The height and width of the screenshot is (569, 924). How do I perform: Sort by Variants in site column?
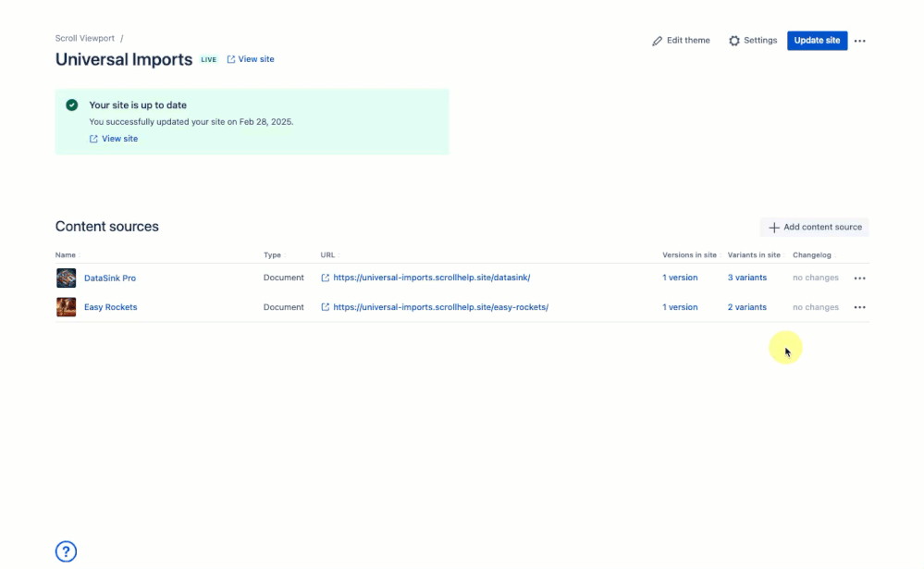pos(754,255)
